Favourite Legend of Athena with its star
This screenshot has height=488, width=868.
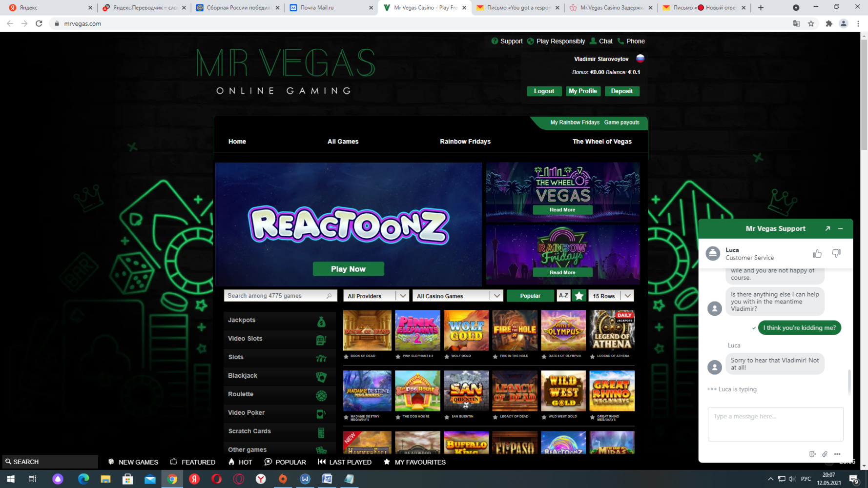click(x=592, y=356)
